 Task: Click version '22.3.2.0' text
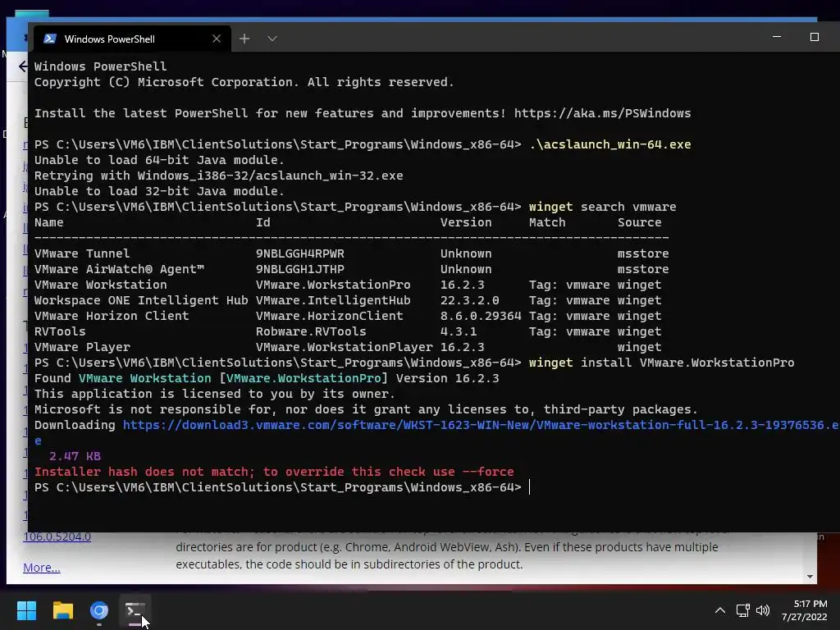click(x=469, y=300)
